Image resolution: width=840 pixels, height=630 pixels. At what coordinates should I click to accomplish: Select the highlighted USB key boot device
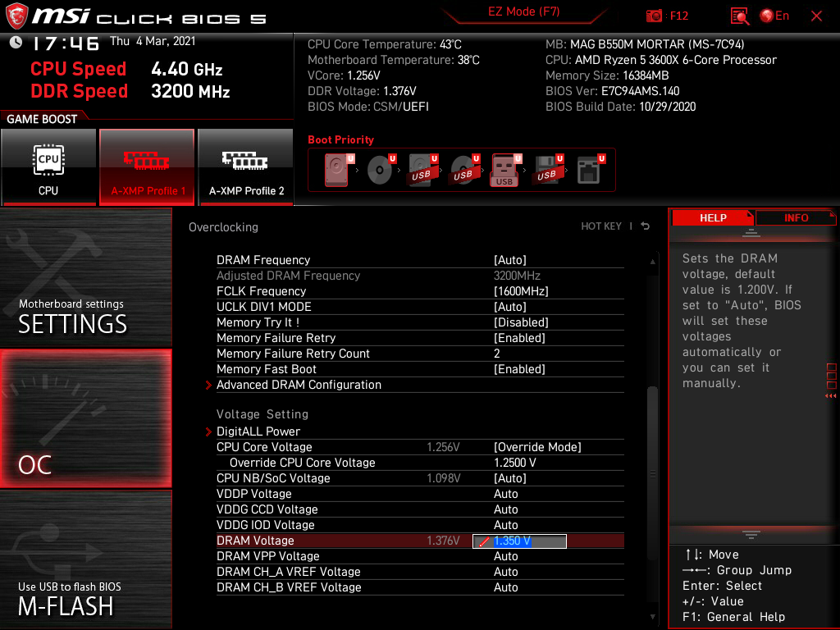click(x=505, y=170)
